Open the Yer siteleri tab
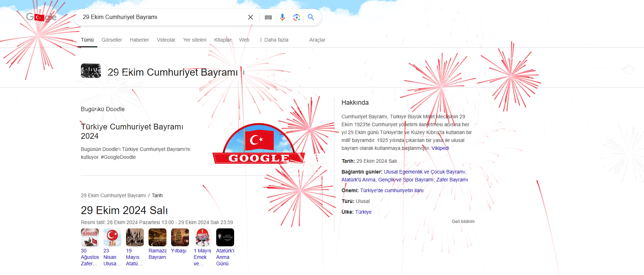Image resolution: width=644 pixels, height=275 pixels. [x=195, y=40]
